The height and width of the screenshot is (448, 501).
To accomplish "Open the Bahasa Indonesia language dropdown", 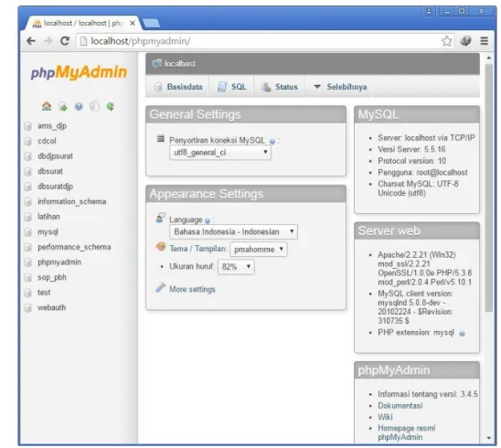I will point(233,231).
